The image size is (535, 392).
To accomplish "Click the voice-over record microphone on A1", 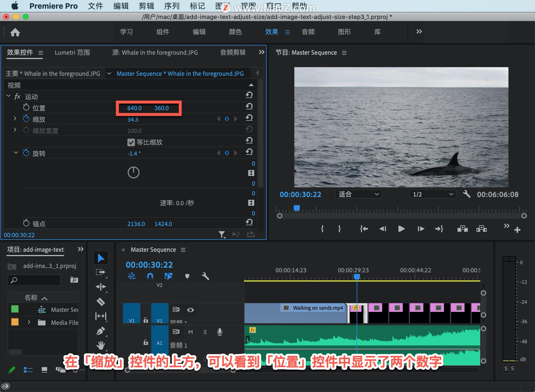I will click(x=220, y=332).
